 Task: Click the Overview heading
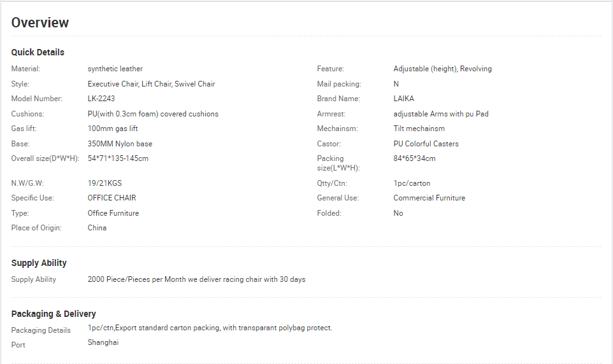tap(40, 23)
